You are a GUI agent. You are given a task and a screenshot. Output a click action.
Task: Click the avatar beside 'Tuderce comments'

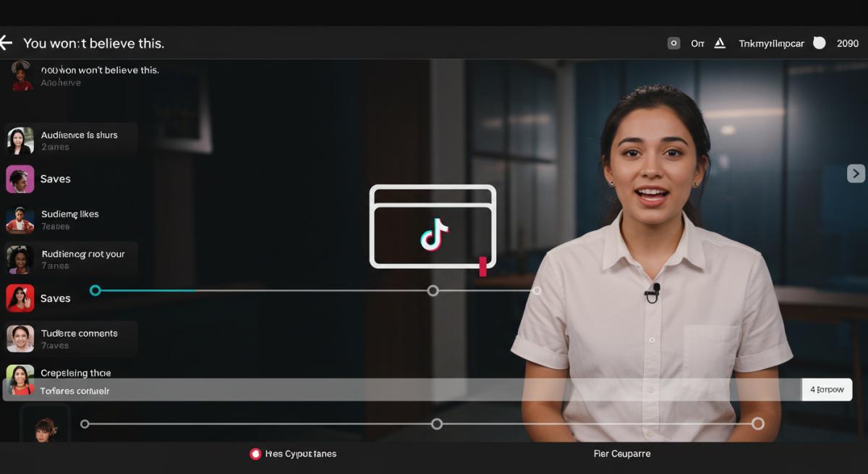pos(20,339)
